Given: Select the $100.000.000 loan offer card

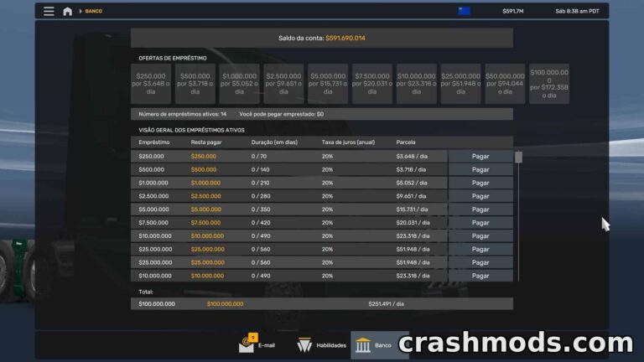Looking at the screenshot, I should 549,84.
